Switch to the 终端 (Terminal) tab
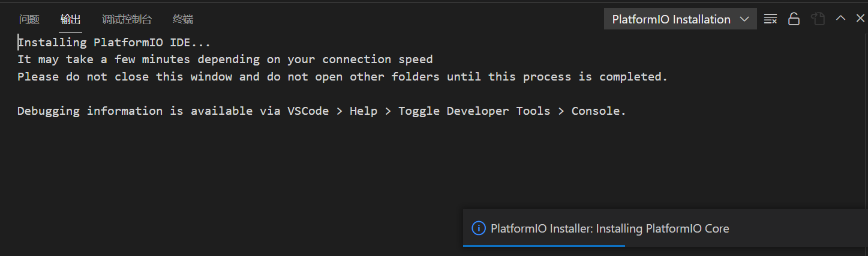Image resolution: width=868 pixels, height=256 pixels. 183,19
